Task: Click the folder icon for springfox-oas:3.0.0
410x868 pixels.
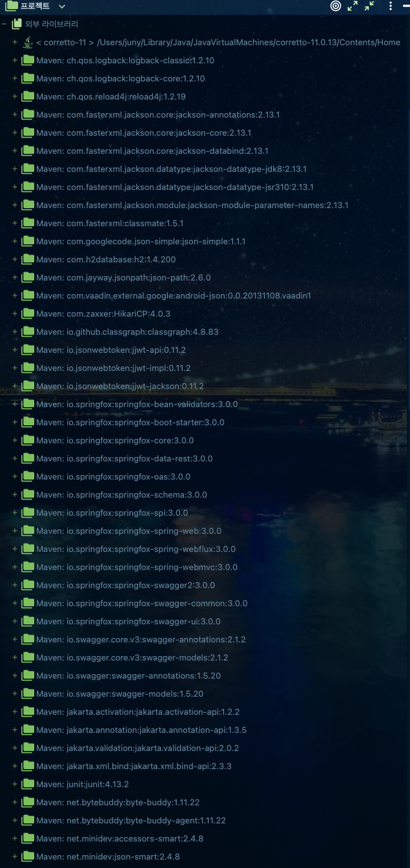Action: [28, 476]
